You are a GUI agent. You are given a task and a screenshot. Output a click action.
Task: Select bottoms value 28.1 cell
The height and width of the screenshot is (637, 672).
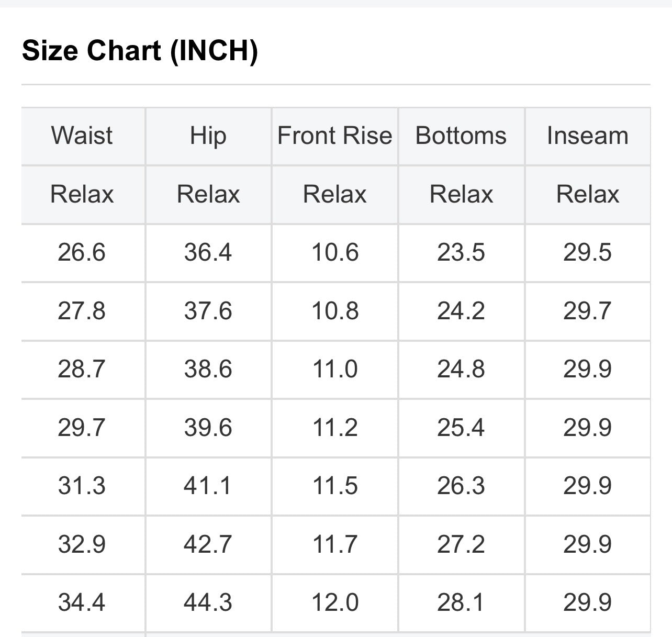[x=461, y=602]
